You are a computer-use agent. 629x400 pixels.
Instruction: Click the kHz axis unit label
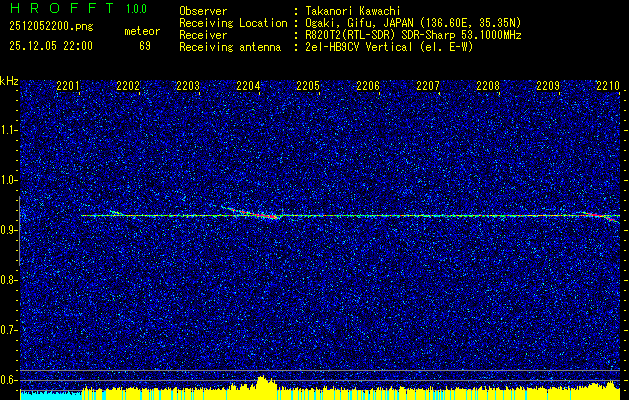pyautogui.click(x=9, y=81)
